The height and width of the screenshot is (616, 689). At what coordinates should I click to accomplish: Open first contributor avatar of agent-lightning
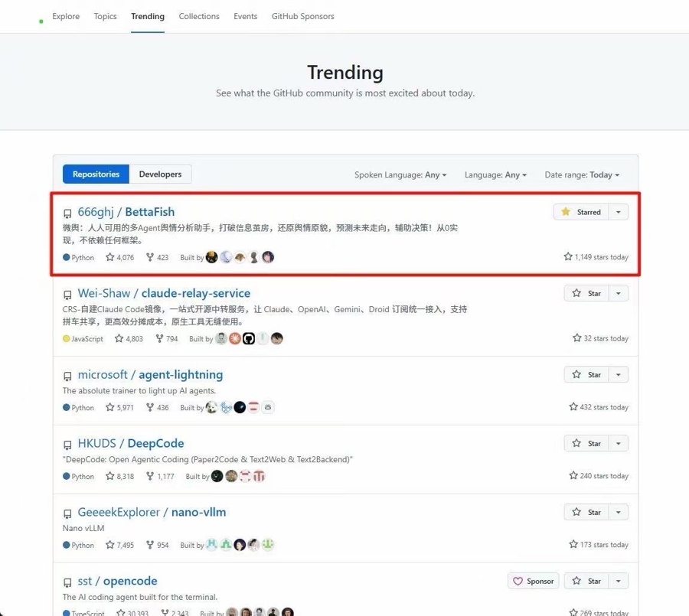coord(212,407)
